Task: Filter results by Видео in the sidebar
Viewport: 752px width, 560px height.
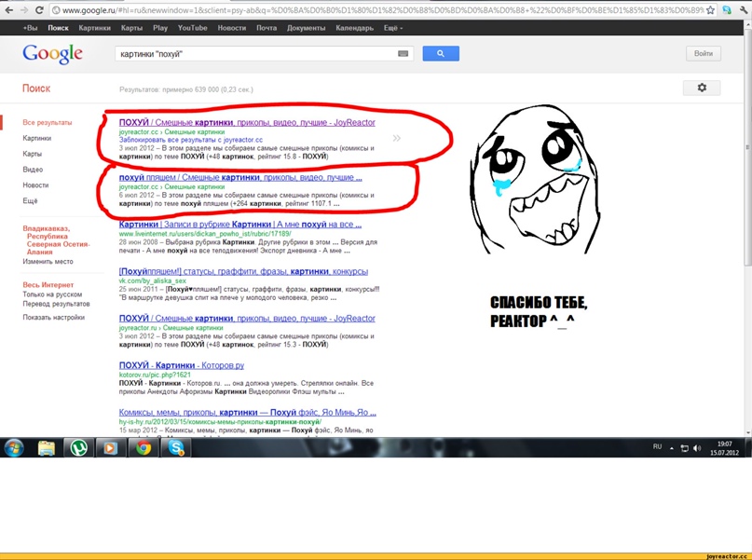Action: (x=33, y=170)
